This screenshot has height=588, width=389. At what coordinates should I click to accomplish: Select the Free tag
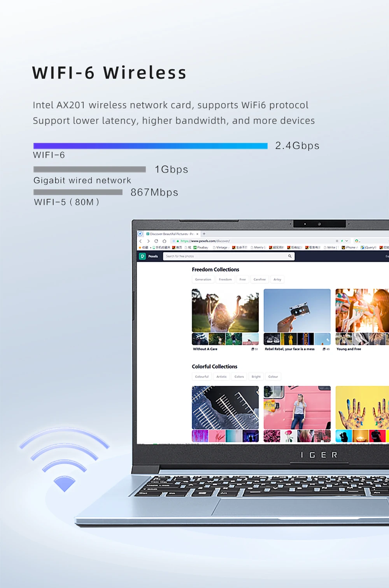tap(243, 279)
